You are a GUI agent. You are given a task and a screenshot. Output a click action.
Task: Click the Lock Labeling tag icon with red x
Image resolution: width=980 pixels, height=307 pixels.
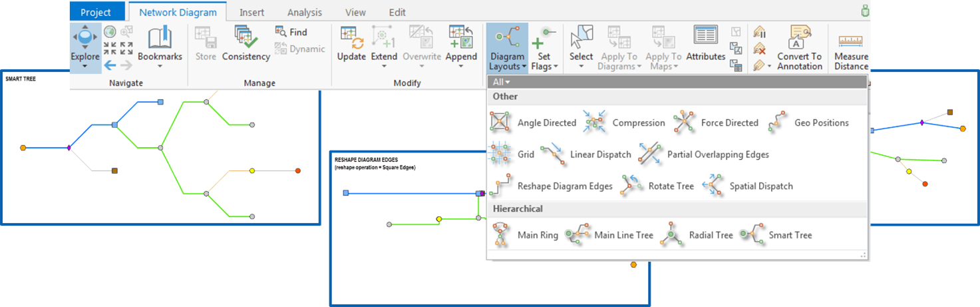coord(759,48)
